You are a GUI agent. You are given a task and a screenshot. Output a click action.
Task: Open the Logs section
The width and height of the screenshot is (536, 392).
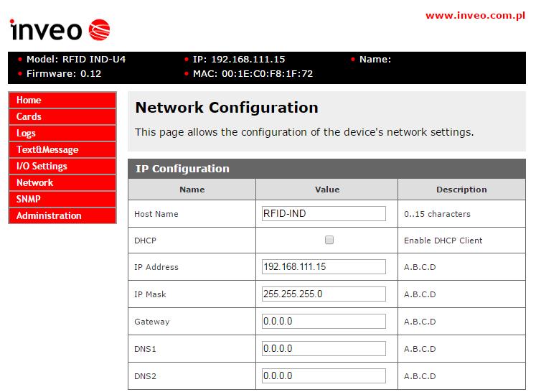(x=62, y=133)
